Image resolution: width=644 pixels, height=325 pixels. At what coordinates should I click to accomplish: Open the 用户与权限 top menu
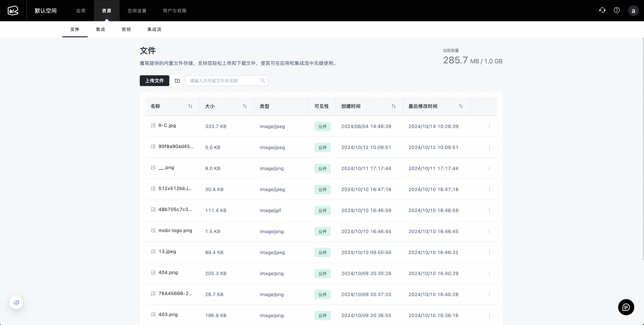(x=175, y=11)
